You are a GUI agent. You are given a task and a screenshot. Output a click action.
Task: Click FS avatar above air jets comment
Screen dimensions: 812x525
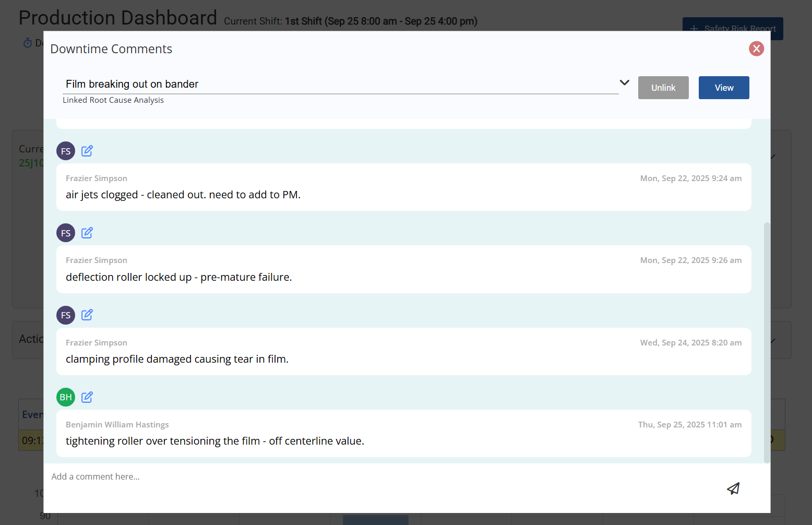(66, 151)
